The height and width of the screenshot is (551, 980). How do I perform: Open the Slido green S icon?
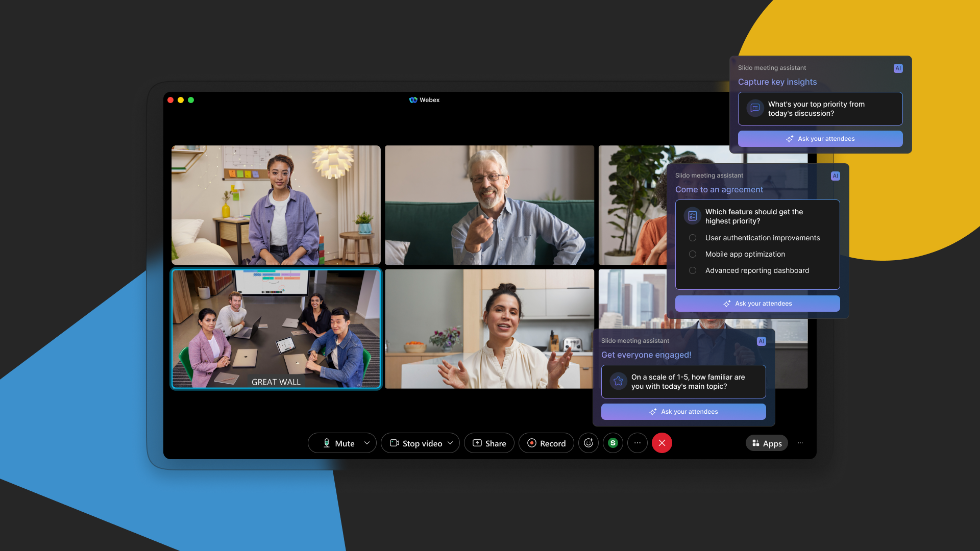(x=613, y=443)
